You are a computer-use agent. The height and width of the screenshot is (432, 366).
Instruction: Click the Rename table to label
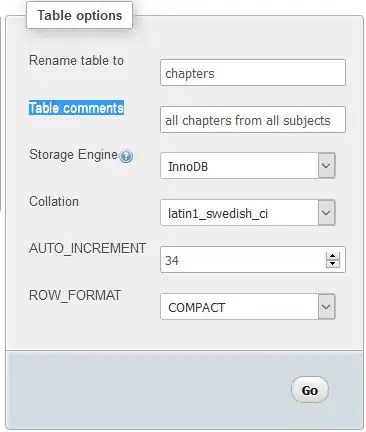pos(76,60)
